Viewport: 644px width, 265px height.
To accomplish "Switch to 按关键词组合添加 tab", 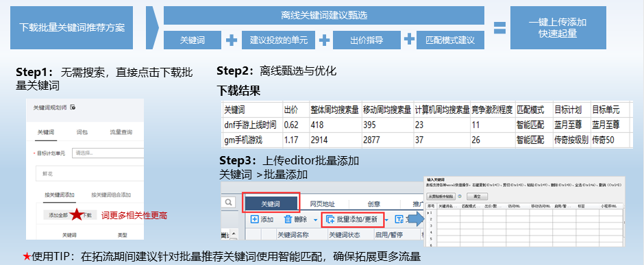I will pos(111,194).
